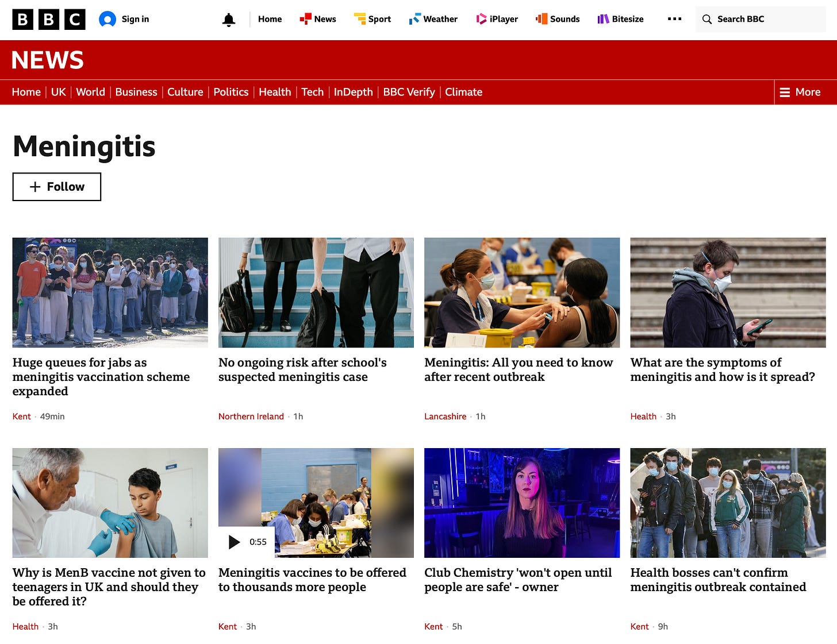This screenshot has height=644, width=837.
Task: Click the Meningitis page heading
Action: point(84,146)
